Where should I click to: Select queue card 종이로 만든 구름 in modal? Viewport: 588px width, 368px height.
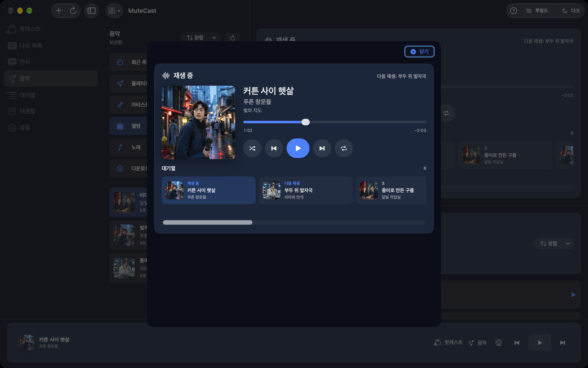coord(391,190)
